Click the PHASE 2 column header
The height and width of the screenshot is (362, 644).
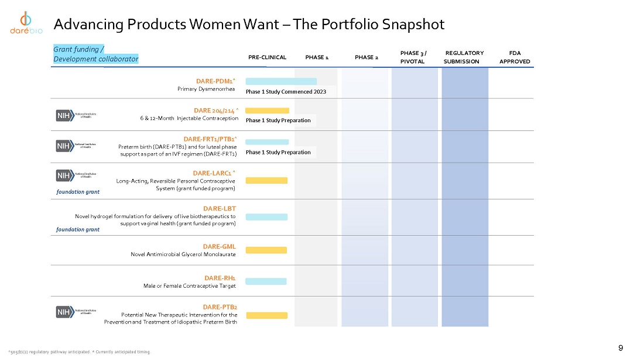point(366,57)
